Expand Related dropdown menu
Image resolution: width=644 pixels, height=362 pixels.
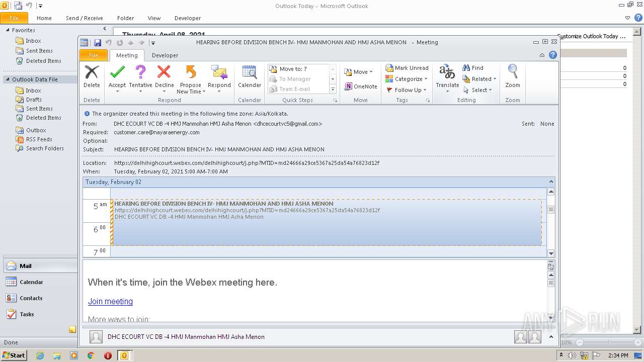[479, 79]
